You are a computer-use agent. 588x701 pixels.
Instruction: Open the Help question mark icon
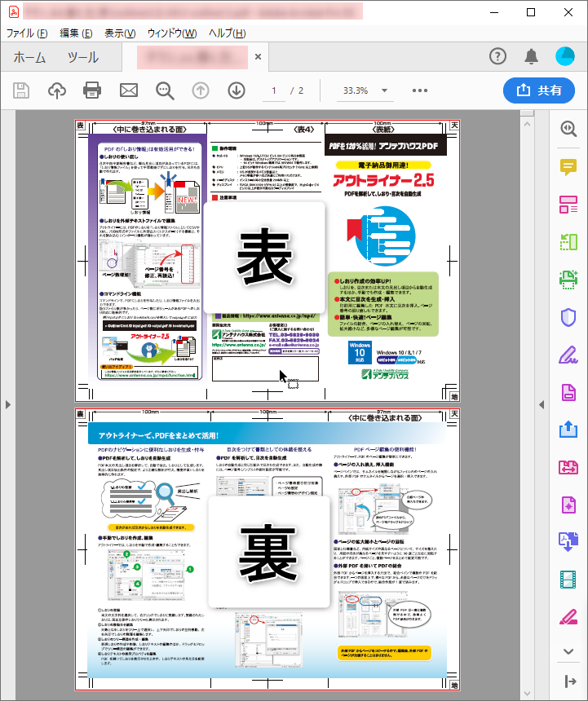(497, 56)
